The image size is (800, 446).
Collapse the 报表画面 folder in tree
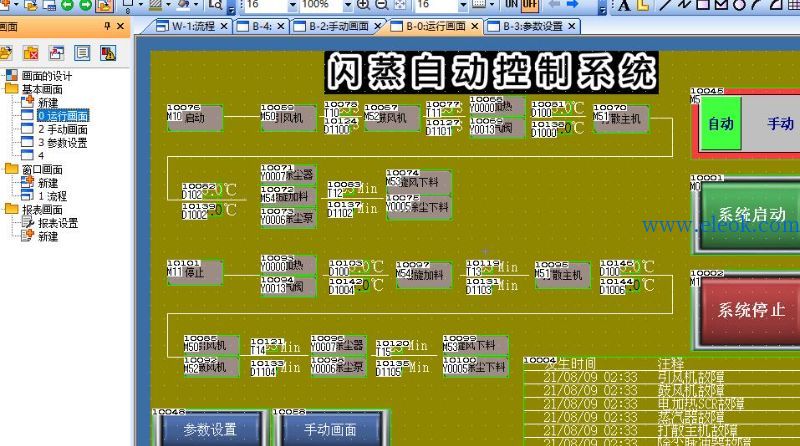tap(11, 209)
